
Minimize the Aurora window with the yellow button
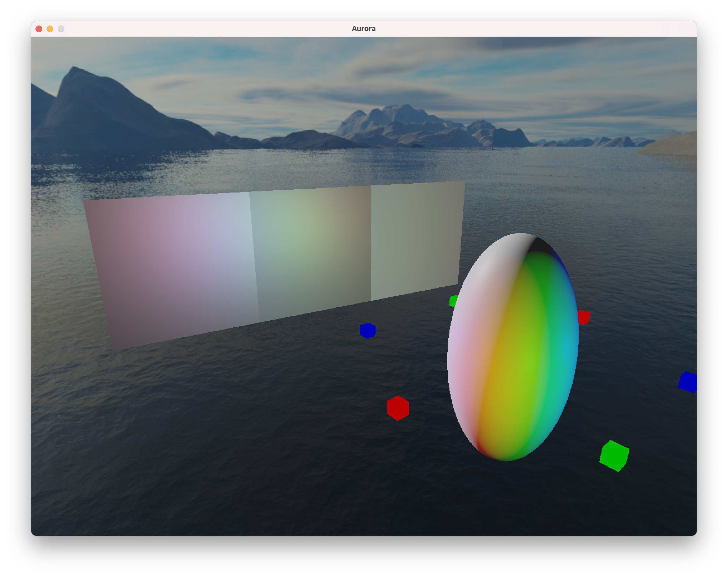50,29
